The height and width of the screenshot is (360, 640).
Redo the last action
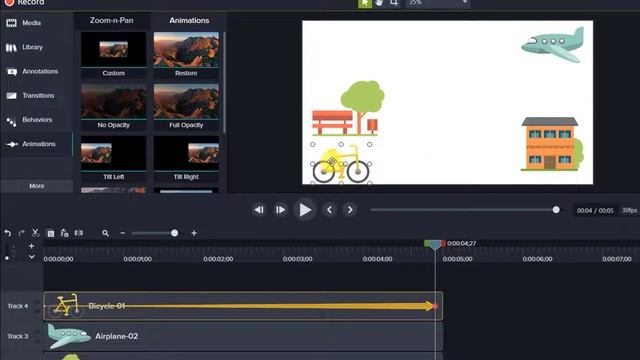(x=22, y=233)
